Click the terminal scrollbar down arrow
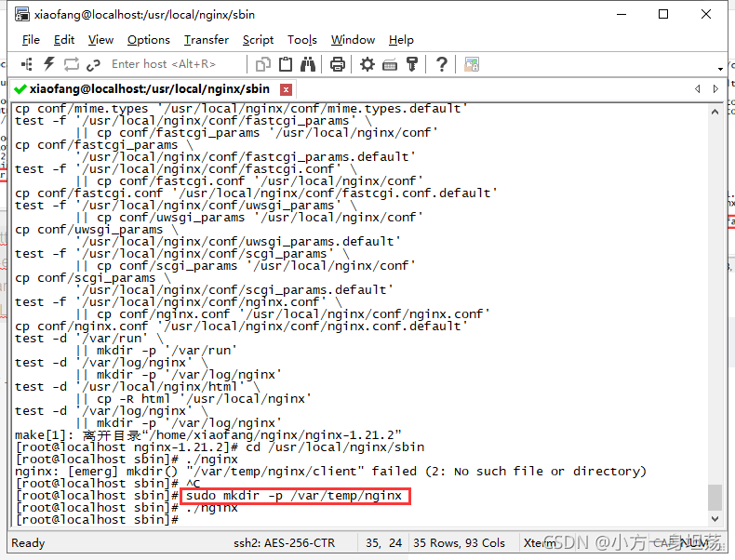Screen dimensions: 735x560 pyautogui.click(x=715, y=519)
